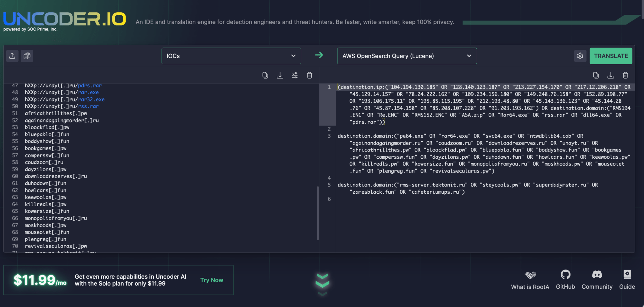Open the IOC parsing options sliders icon
Screen dimensions: 644x307
pos(295,75)
